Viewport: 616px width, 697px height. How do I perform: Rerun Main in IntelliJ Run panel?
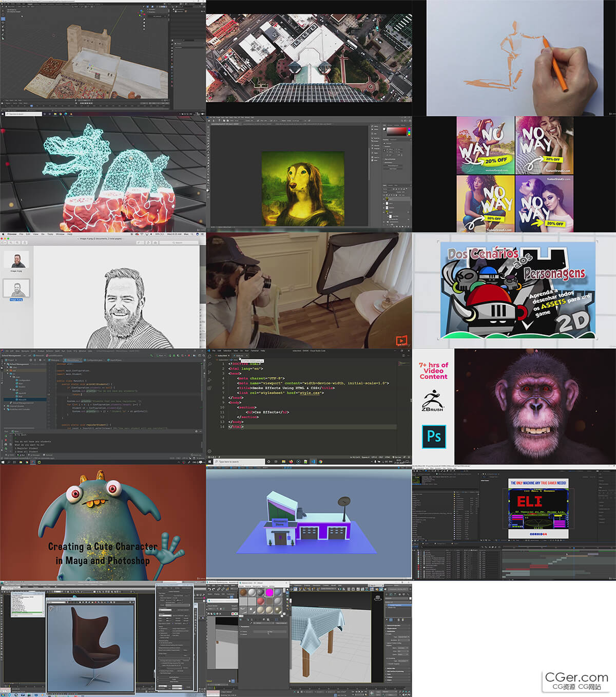tap(6, 436)
